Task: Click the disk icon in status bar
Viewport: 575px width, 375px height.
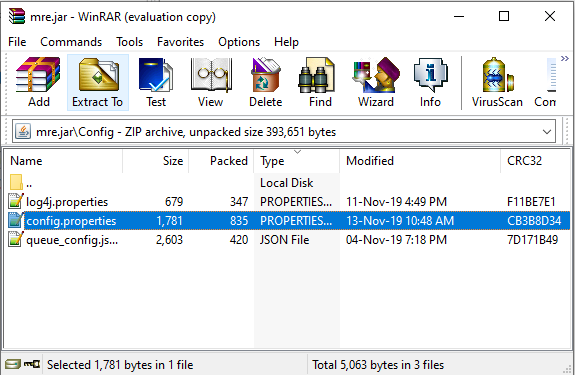Action: [x=12, y=364]
